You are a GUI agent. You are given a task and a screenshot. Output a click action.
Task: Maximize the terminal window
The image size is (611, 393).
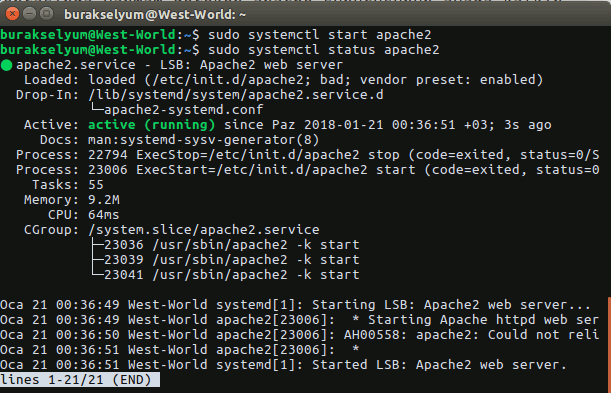(x=46, y=14)
